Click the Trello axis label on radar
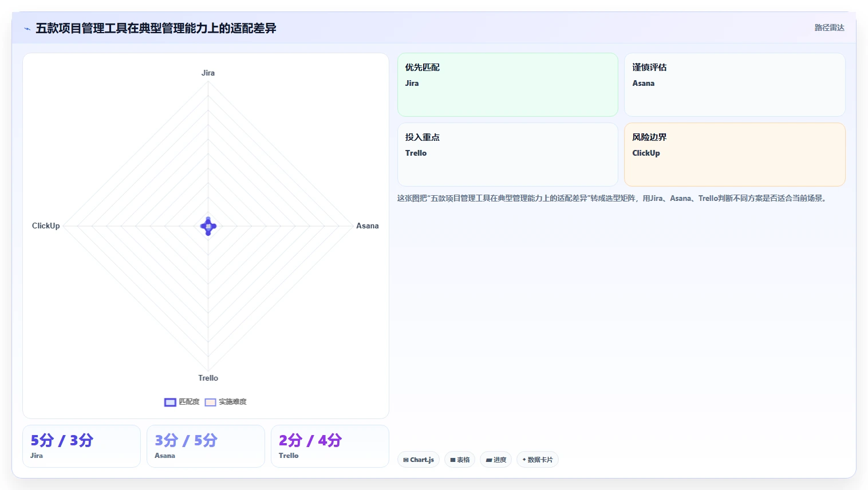 208,378
